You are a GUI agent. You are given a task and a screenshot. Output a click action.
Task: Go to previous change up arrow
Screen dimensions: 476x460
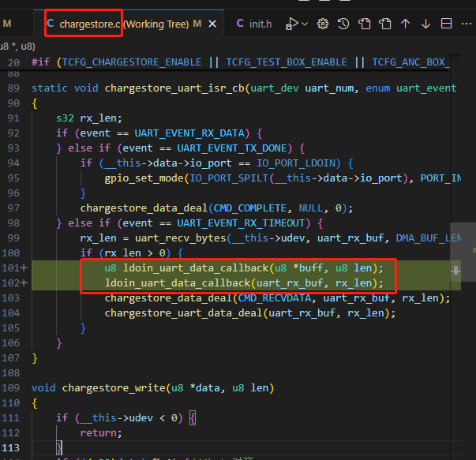click(405, 24)
